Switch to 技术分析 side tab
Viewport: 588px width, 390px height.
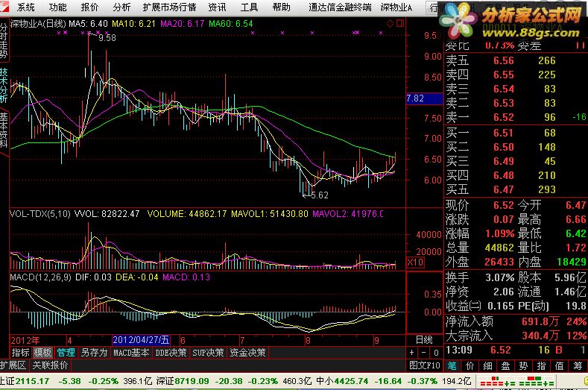(4, 86)
